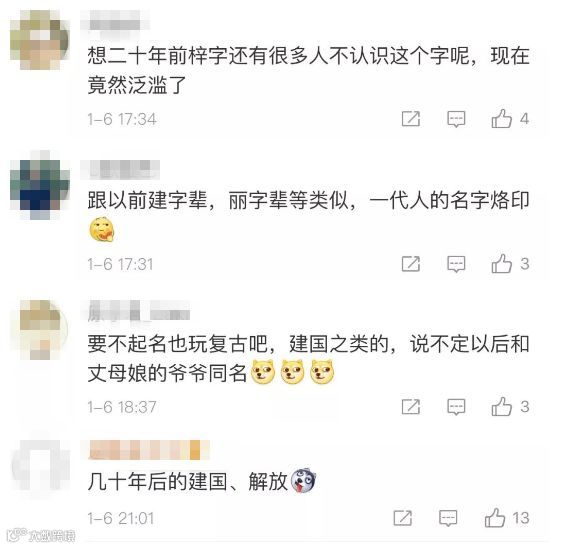The width and height of the screenshot is (562, 548).
Task: Open third commenter's beige avatar
Action: pos(40,330)
